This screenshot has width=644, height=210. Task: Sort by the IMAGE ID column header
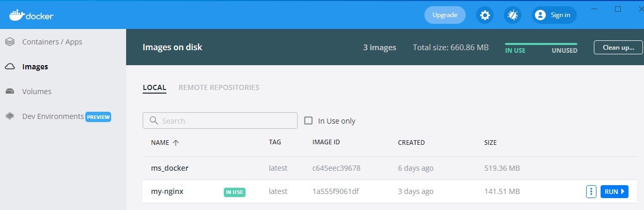coord(326,142)
